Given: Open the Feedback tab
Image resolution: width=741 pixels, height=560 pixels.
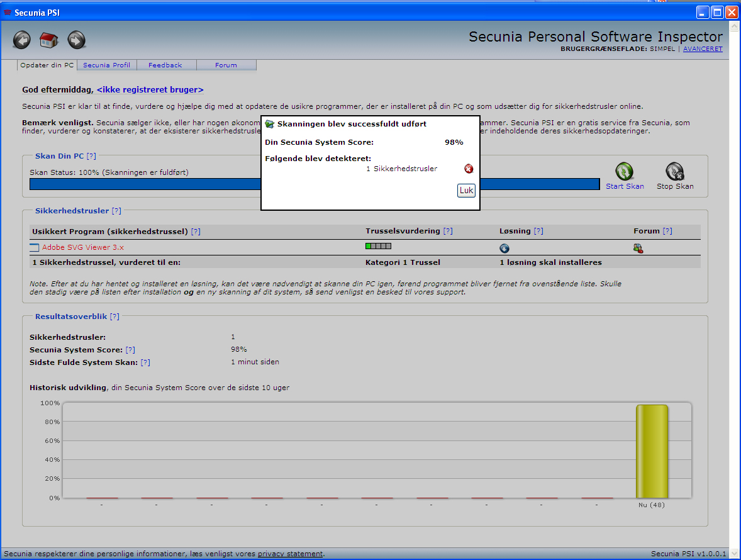Looking at the screenshot, I should [165, 65].
